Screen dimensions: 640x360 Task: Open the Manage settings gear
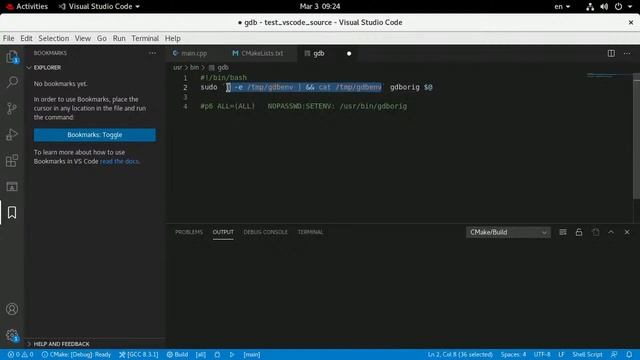pos(12,336)
